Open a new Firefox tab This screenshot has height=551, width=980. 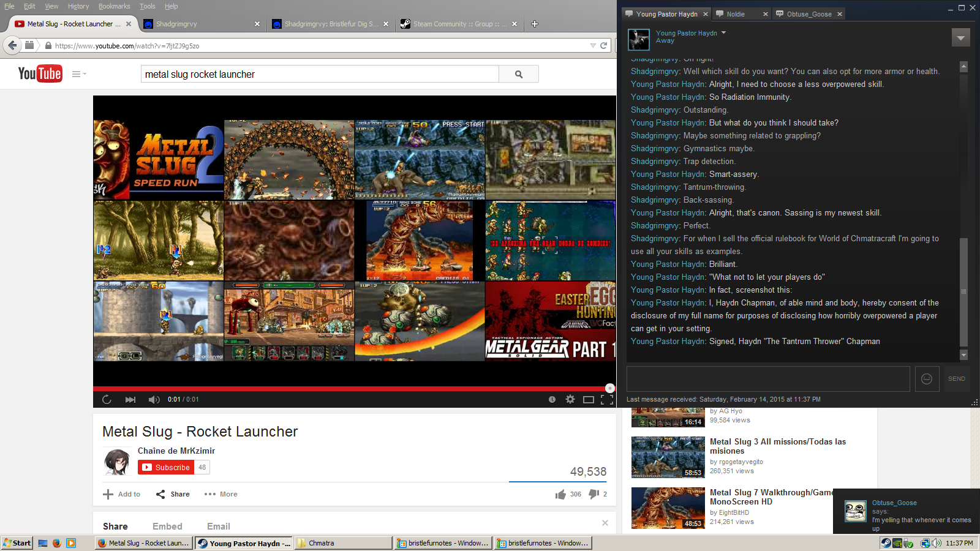[535, 24]
